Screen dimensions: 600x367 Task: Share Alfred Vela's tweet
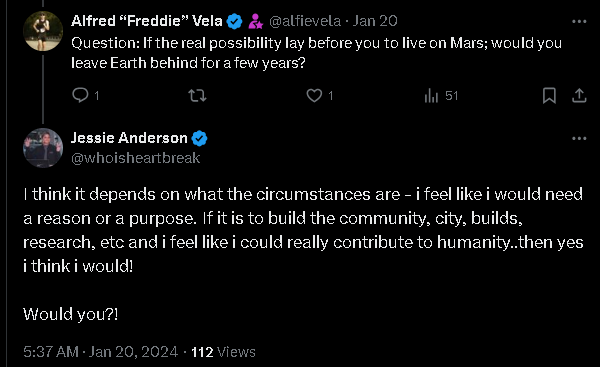(x=579, y=95)
